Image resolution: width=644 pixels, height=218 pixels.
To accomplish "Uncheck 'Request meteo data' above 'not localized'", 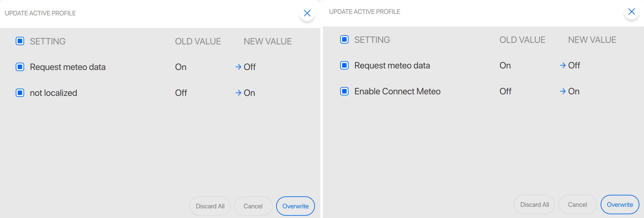I will click(x=20, y=67).
